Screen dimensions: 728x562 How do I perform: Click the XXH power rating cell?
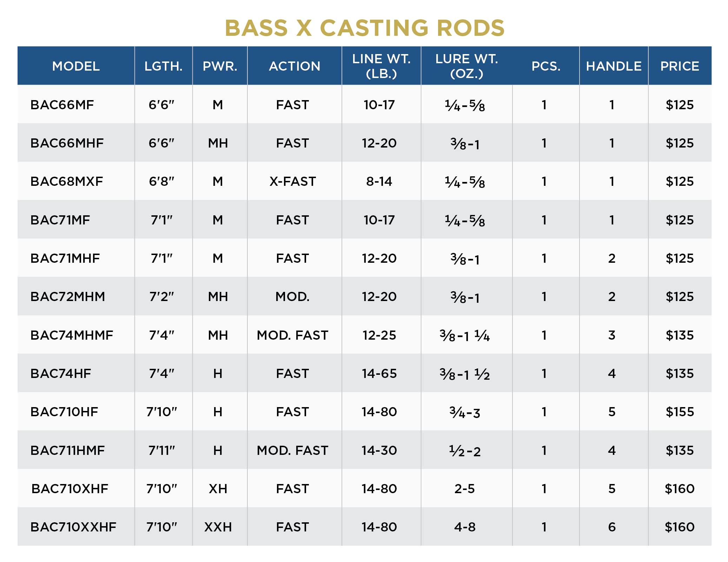[218, 527]
